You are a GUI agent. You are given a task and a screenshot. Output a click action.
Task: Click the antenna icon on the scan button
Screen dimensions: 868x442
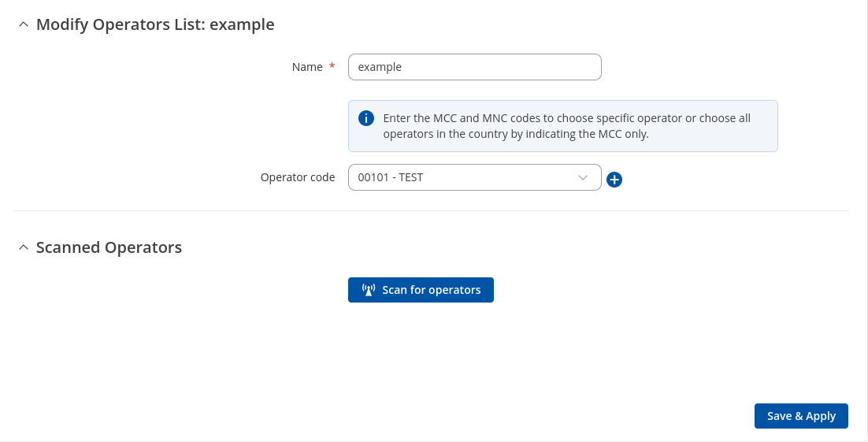click(368, 290)
